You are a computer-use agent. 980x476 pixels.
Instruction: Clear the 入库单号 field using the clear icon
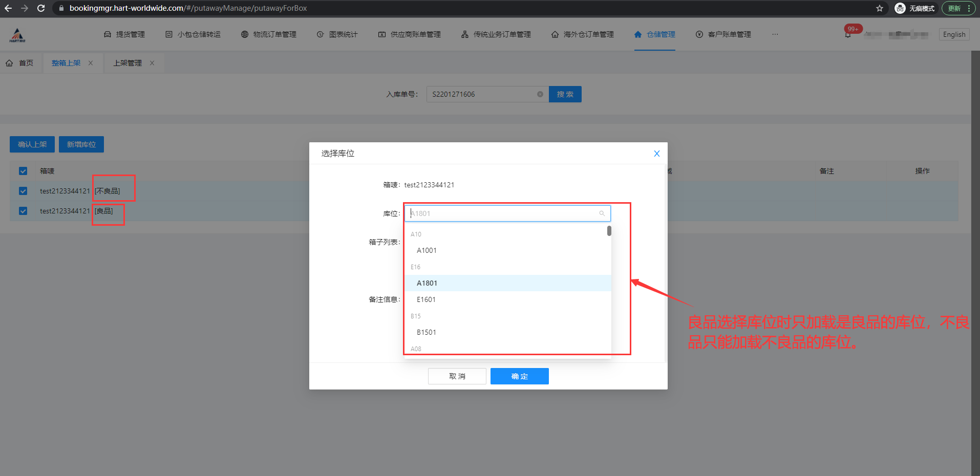(540, 94)
